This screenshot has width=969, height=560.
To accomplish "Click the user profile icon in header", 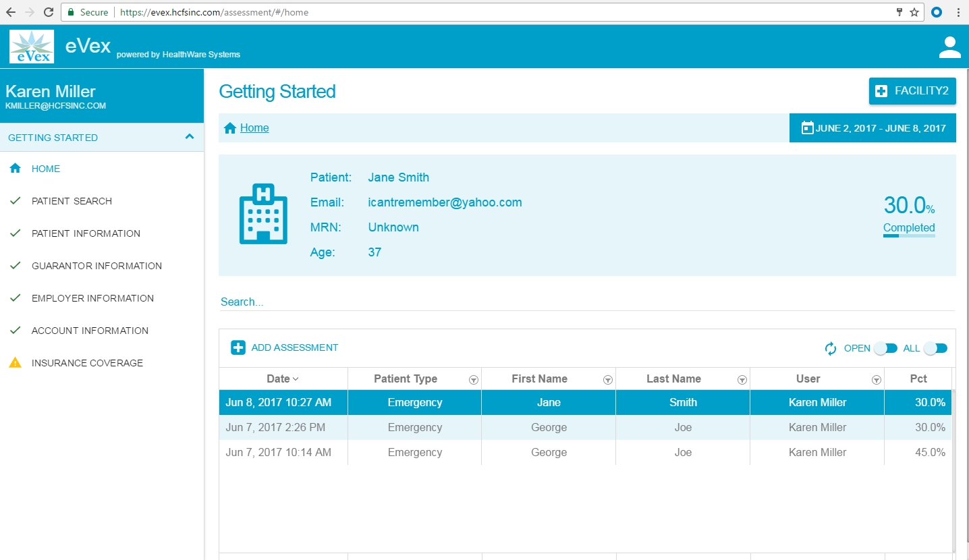I will coord(949,47).
